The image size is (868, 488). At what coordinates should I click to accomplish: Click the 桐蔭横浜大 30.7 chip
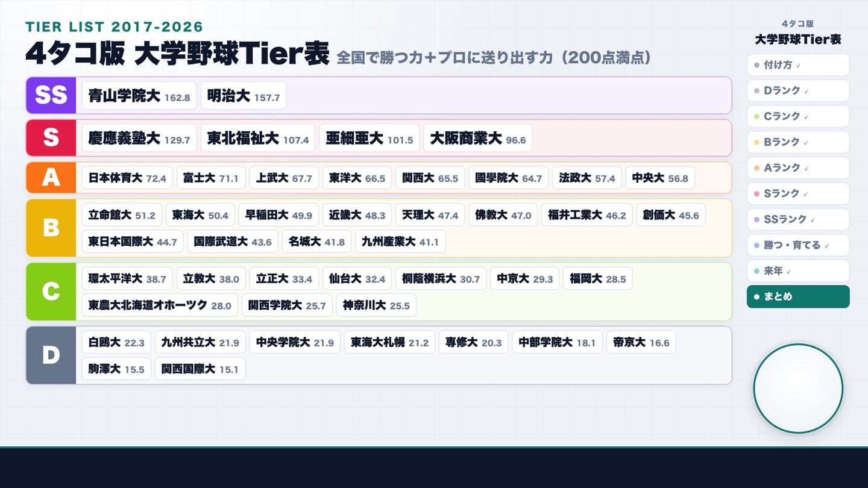pos(441,278)
